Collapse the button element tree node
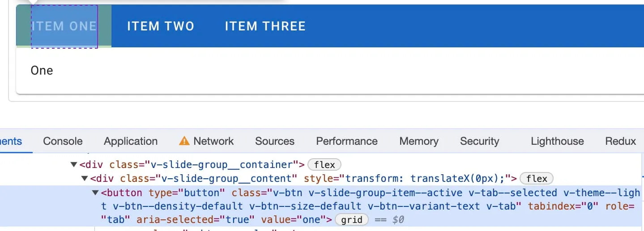The width and height of the screenshot is (644, 231). (x=95, y=193)
